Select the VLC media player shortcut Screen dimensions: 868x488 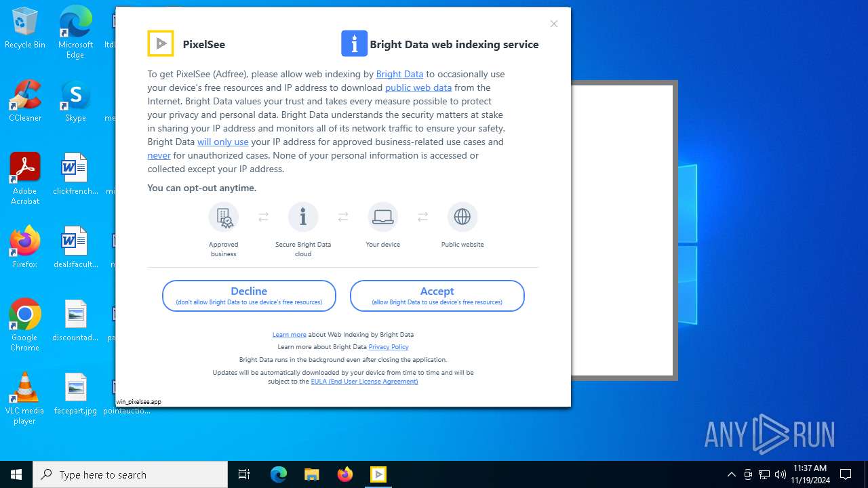pyautogui.click(x=25, y=399)
